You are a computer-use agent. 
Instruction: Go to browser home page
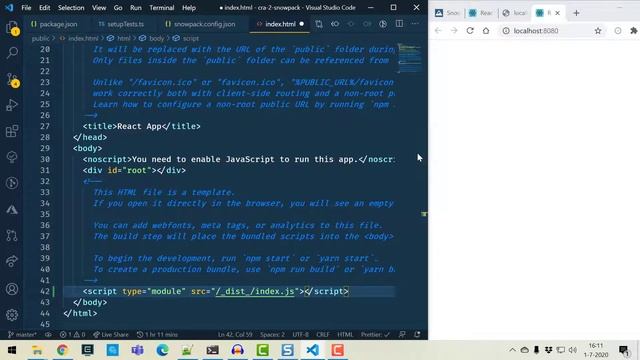pyautogui.click(x=486, y=31)
